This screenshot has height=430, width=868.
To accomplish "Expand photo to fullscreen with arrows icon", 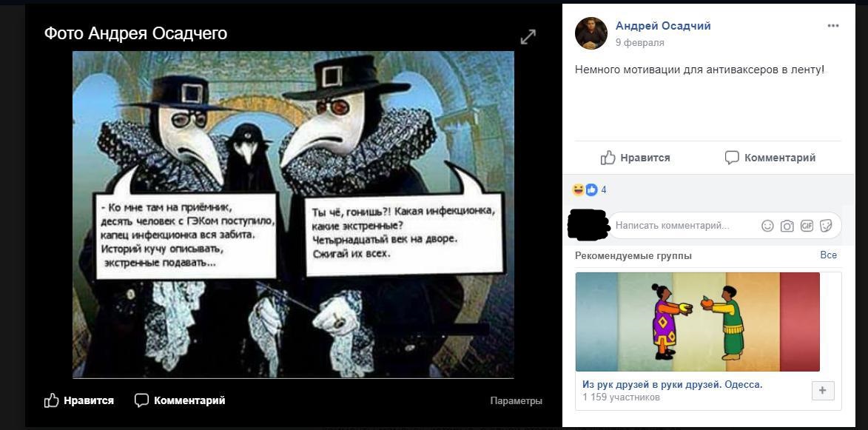I will (528, 37).
